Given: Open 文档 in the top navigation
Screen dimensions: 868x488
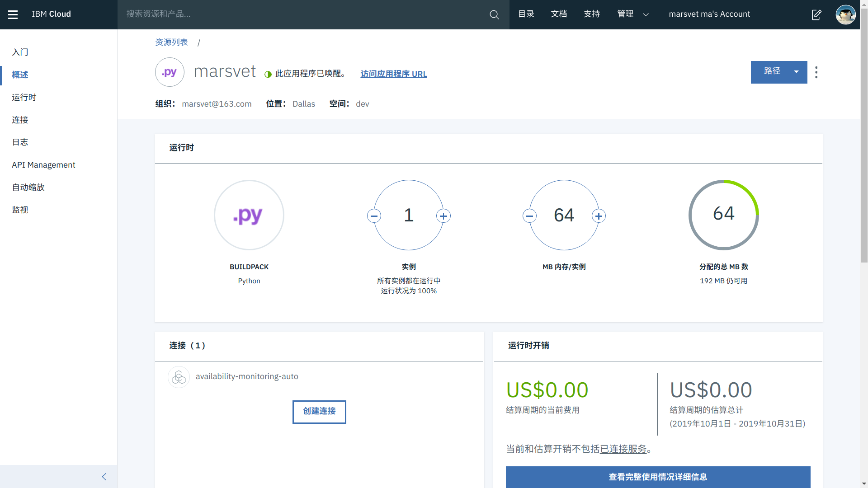Looking at the screenshot, I should [x=559, y=14].
